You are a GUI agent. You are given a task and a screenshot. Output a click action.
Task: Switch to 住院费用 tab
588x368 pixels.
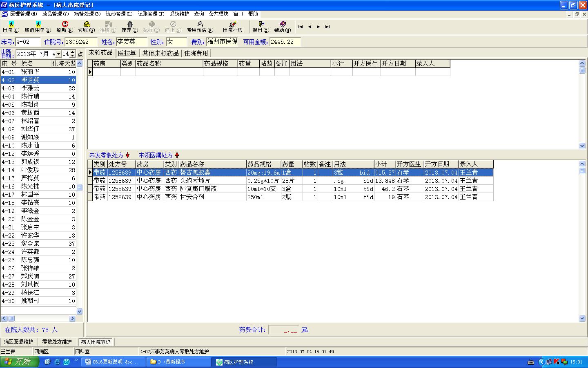(196, 53)
